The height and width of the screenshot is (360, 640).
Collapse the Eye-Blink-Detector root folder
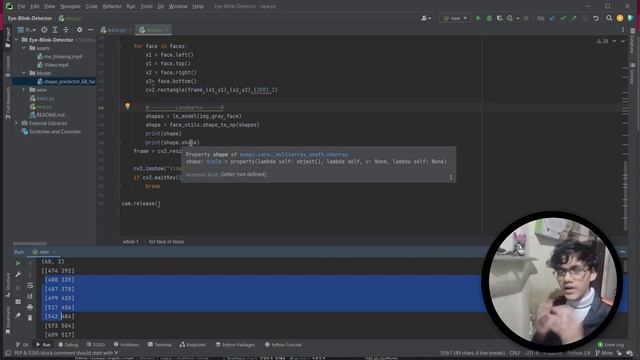pyautogui.click(x=17, y=40)
